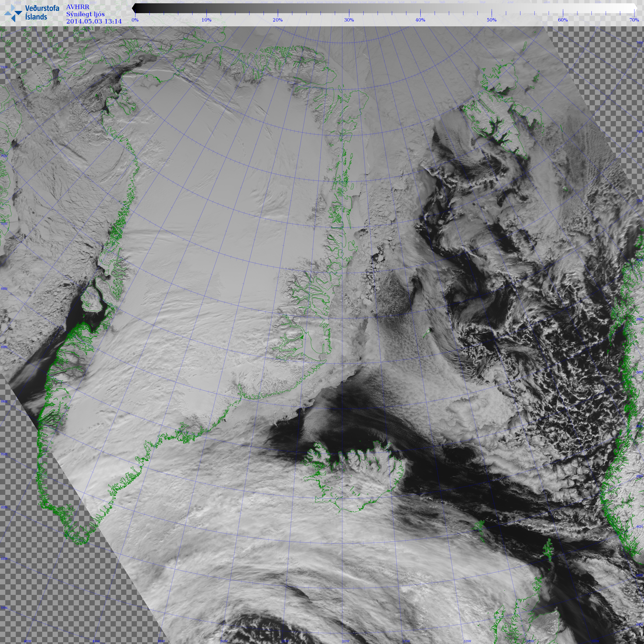Screen dimensions: 644x644
Task: Click the Veðurstofa Íslands logo emblem
Action: pos(13,13)
